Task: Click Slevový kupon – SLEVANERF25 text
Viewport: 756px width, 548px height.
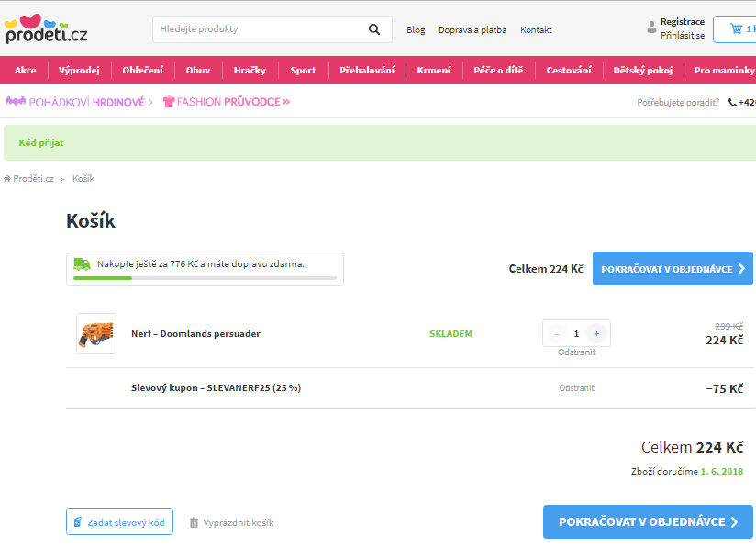Action: [x=216, y=388]
